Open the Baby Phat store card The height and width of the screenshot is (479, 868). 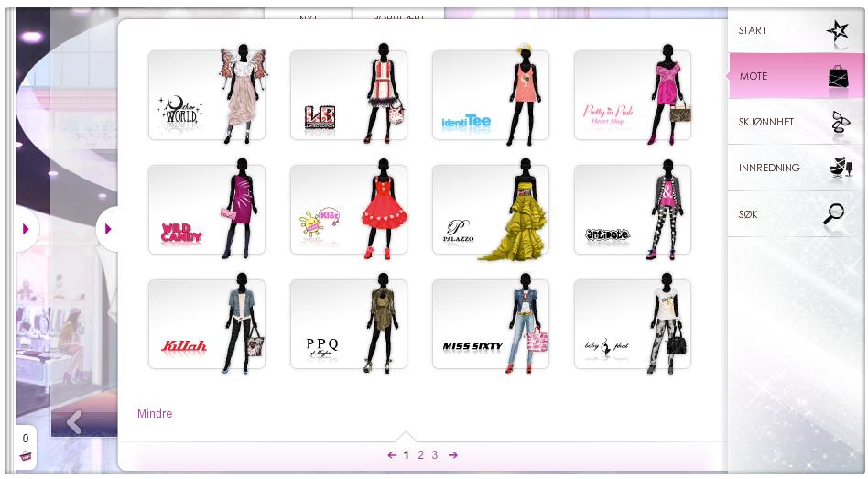[x=633, y=324]
